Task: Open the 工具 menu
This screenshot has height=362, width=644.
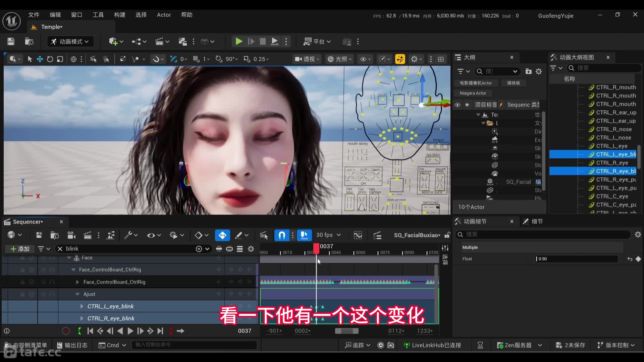Action: (98, 15)
